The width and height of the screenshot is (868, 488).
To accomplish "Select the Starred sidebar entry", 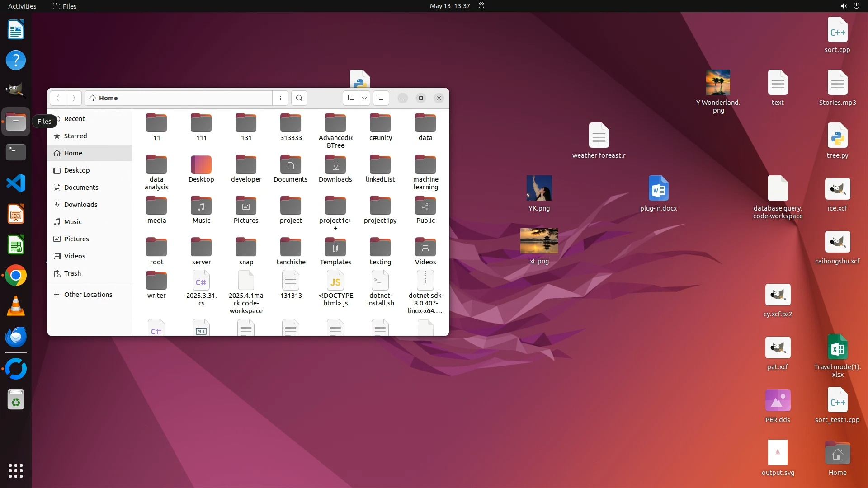I will (75, 136).
